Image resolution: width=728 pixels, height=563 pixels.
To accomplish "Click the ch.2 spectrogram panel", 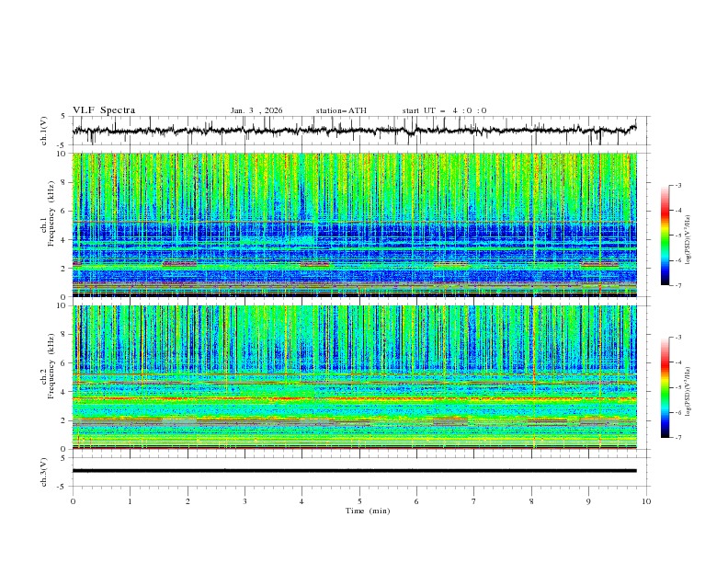I will (355, 377).
